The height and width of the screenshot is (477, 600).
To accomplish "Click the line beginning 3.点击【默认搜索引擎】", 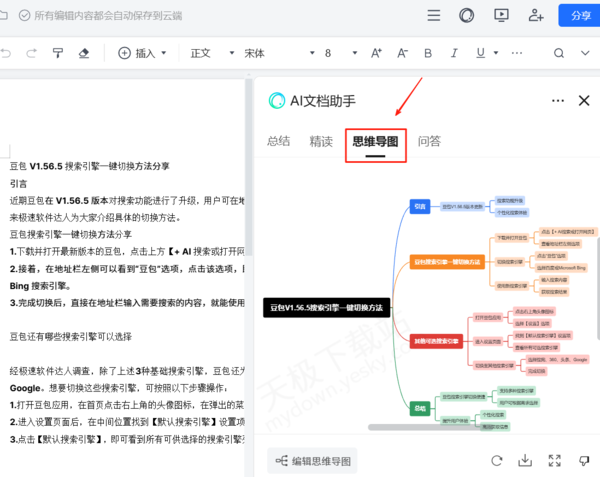I will coord(127,439).
